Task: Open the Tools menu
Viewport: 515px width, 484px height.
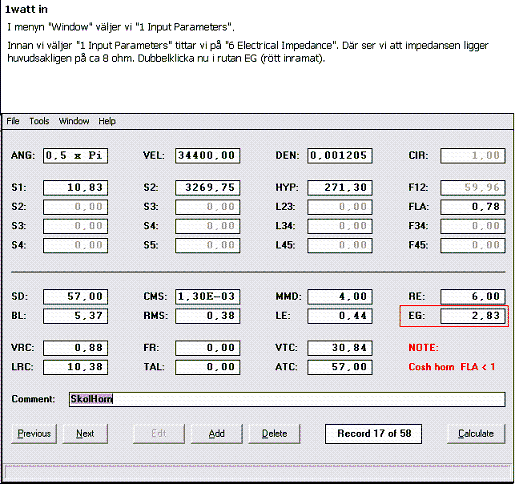Action: (x=39, y=121)
